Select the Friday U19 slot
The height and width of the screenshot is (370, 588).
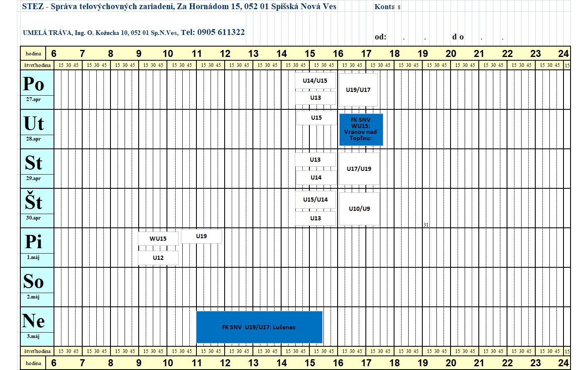coord(201,236)
